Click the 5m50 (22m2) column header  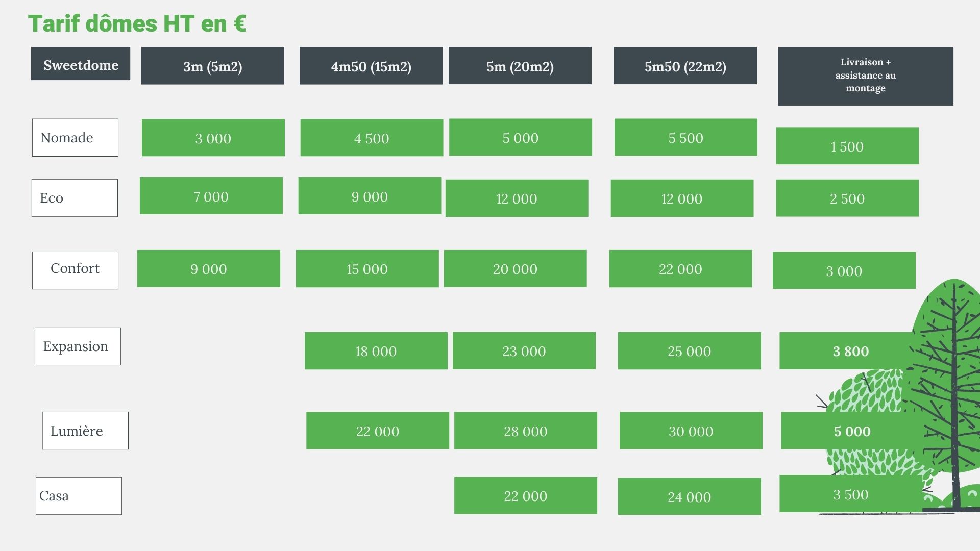pyautogui.click(x=685, y=66)
